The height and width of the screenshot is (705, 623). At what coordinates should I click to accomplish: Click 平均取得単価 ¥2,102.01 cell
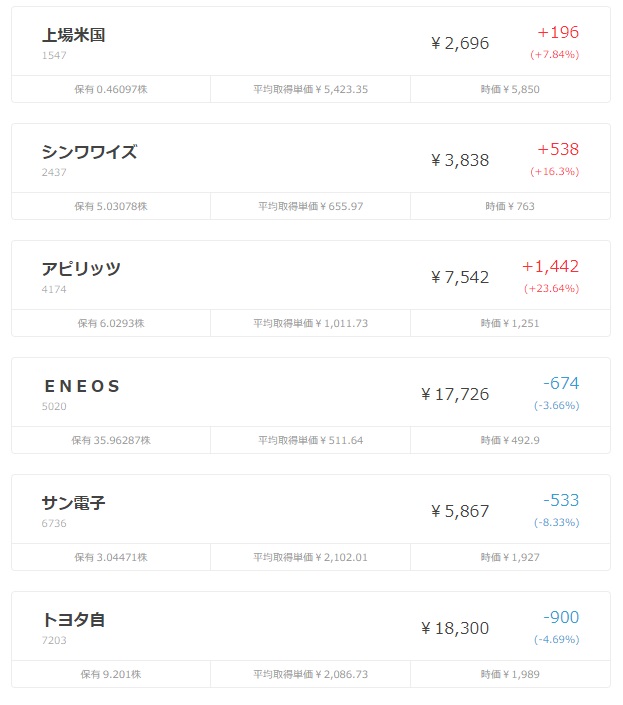pyautogui.click(x=310, y=557)
